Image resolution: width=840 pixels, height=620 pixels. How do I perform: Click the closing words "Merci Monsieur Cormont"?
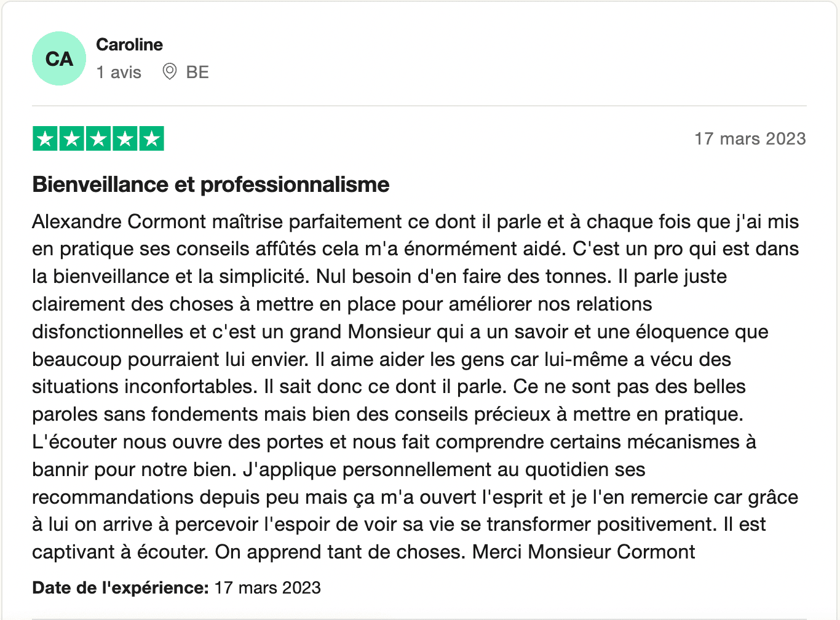pos(584,552)
